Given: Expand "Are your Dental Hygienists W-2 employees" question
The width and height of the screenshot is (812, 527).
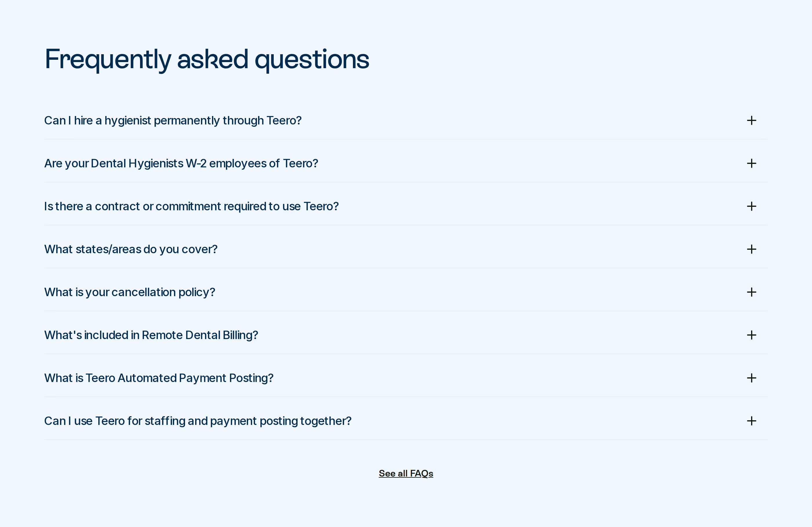Looking at the screenshot, I should (181, 164).
